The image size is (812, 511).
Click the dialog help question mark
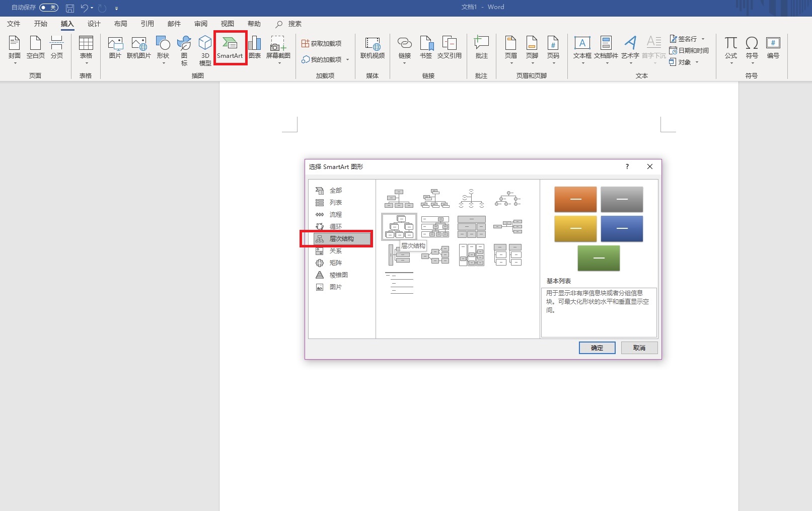pyautogui.click(x=627, y=166)
